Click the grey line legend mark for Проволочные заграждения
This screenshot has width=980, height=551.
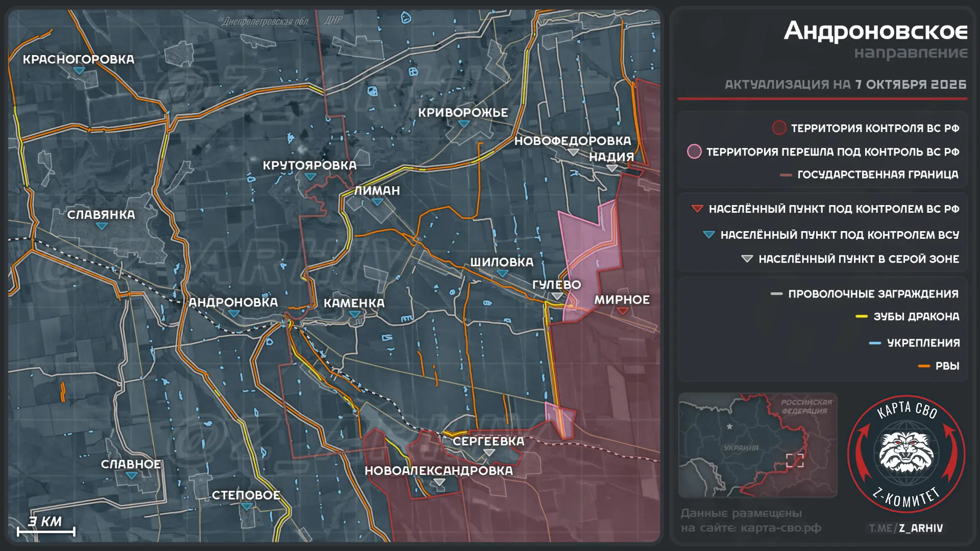776,294
